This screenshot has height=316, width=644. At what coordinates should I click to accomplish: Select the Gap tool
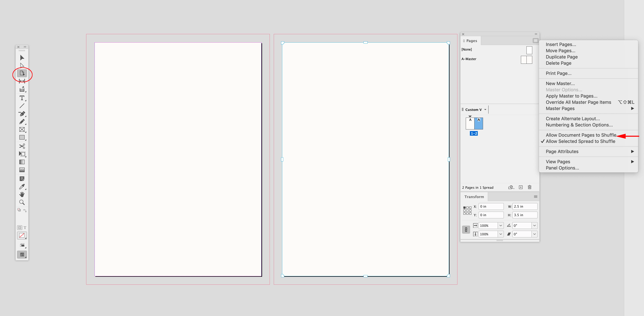pos(22,81)
